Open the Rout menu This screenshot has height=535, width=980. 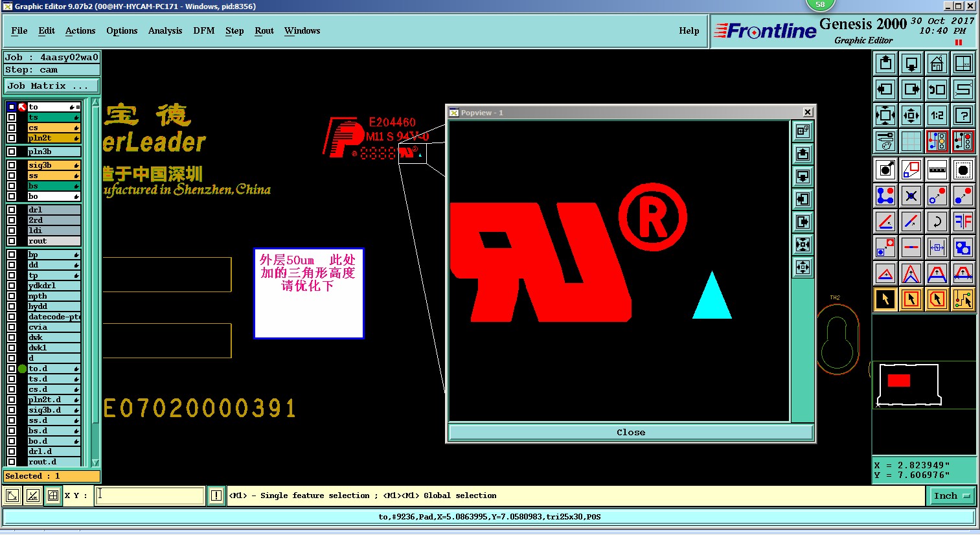click(264, 30)
